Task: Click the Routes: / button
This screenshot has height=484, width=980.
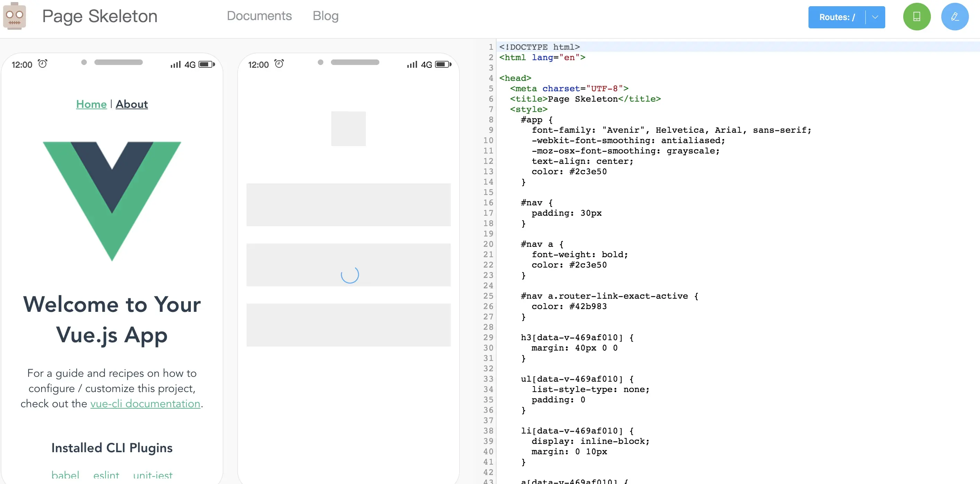Action: (836, 17)
